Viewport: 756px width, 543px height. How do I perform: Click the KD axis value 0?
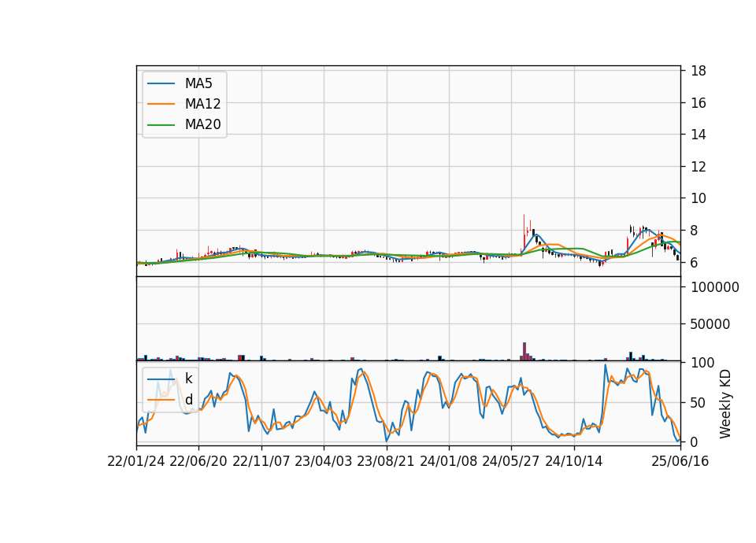click(695, 441)
